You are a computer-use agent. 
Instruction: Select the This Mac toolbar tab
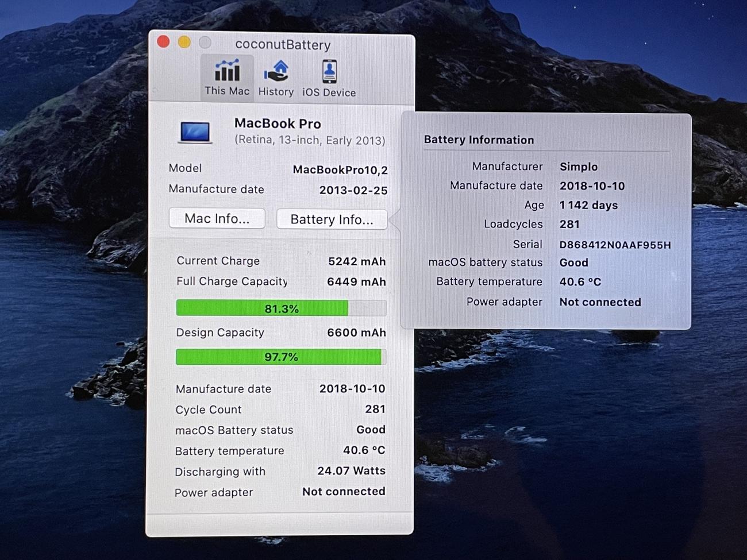(x=227, y=78)
